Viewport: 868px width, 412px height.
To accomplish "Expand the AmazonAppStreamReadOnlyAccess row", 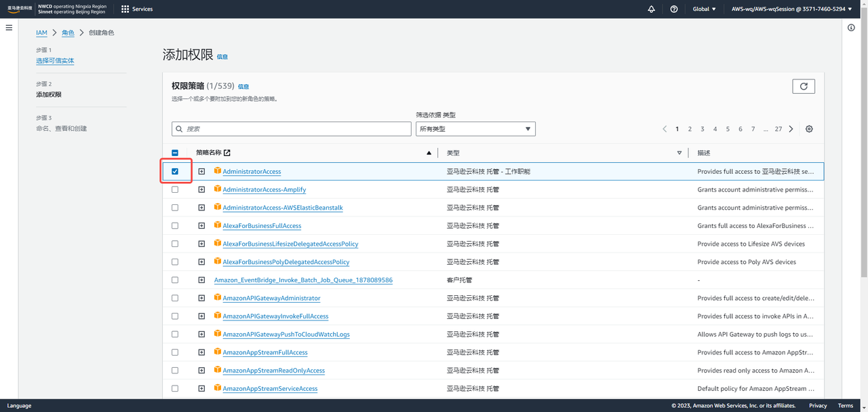I will 201,371.
